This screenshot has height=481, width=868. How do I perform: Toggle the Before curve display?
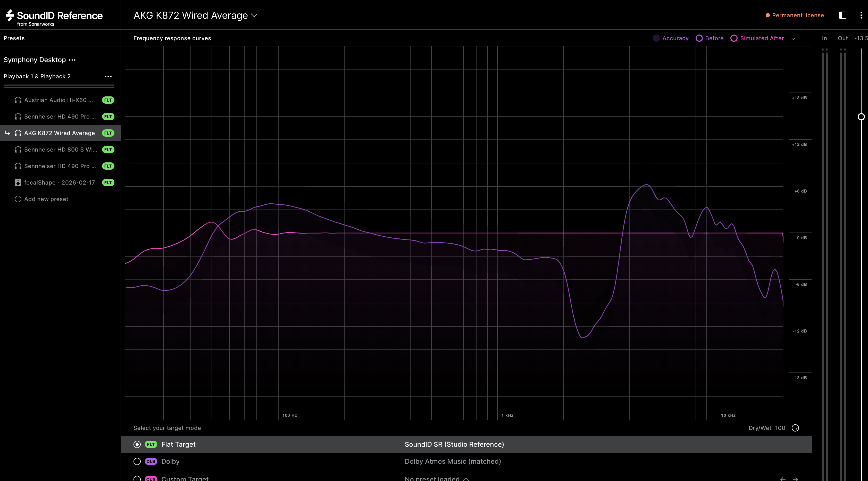699,38
